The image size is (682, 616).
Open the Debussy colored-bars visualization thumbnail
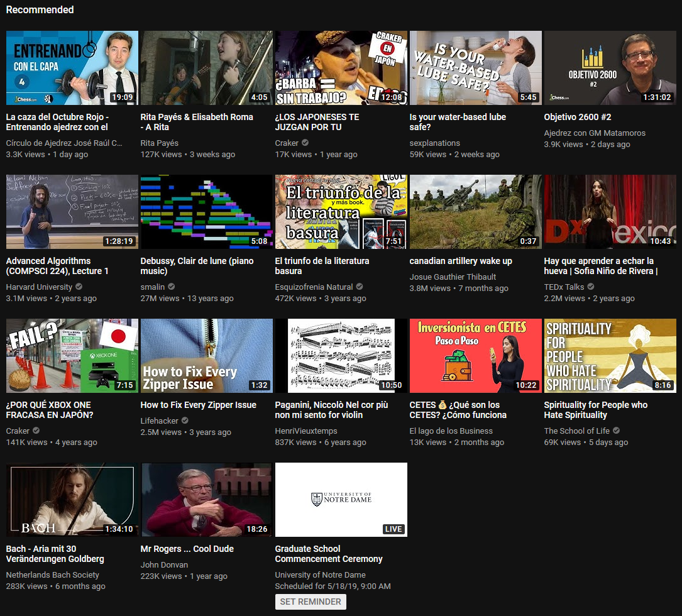(207, 212)
